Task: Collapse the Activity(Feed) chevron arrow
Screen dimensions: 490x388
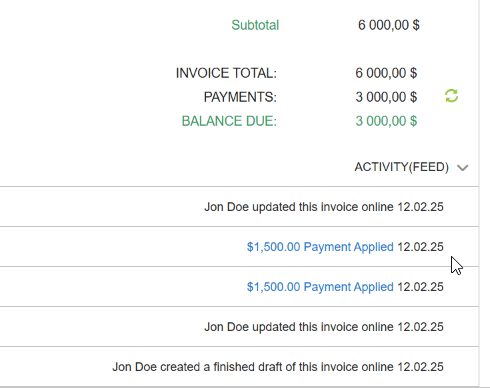Action: click(x=463, y=167)
